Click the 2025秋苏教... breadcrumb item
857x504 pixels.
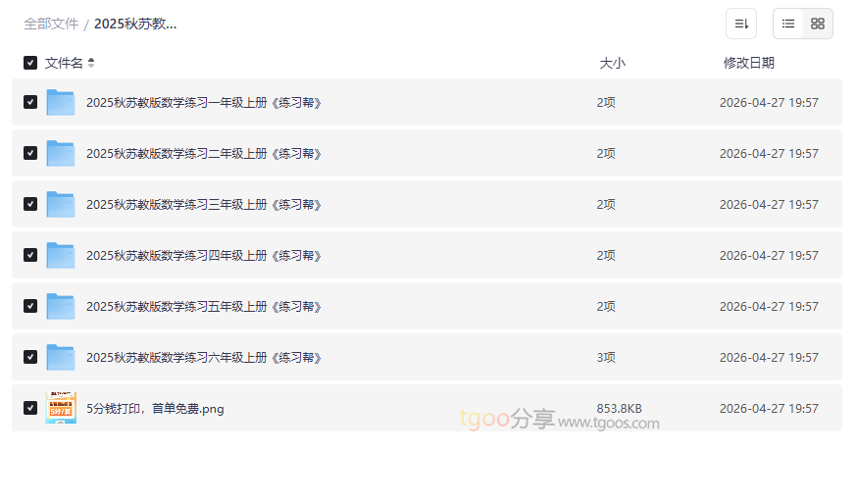point(135,24)
